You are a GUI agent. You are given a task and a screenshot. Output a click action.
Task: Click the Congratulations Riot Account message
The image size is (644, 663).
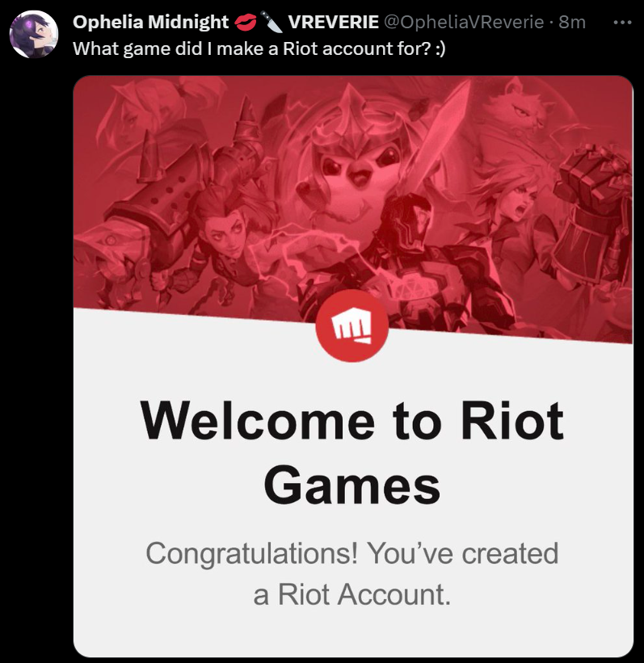[x=352, y=573]
